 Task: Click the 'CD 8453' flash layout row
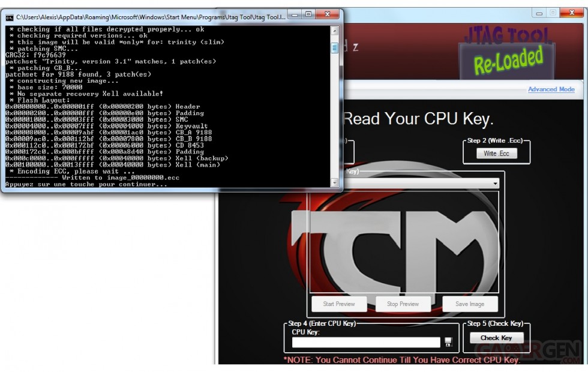point(104,145)
